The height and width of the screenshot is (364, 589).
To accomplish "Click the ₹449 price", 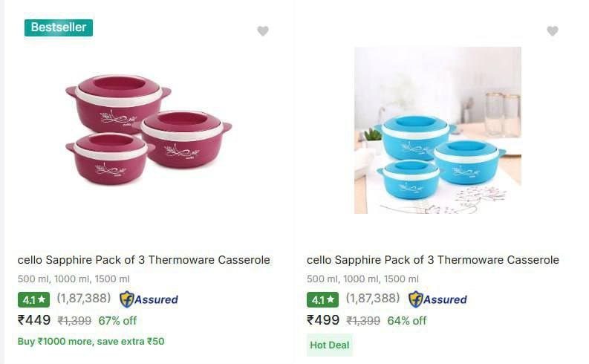I will pos(34,320).
